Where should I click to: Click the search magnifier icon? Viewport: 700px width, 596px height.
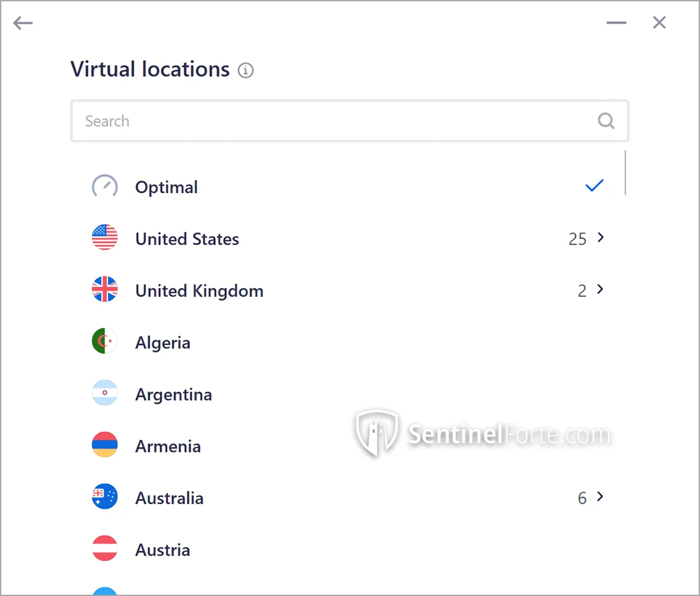pyautogui.click(x=606, y=121)
